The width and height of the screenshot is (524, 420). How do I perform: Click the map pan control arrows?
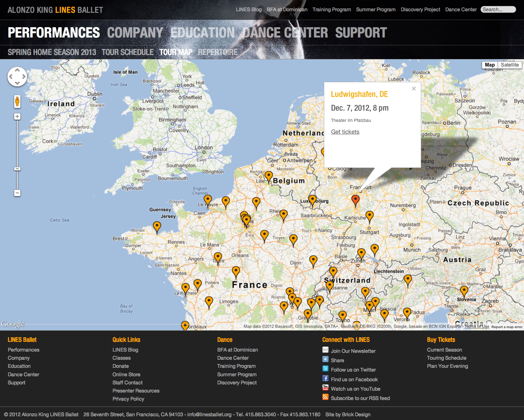(x=17, y=77)
